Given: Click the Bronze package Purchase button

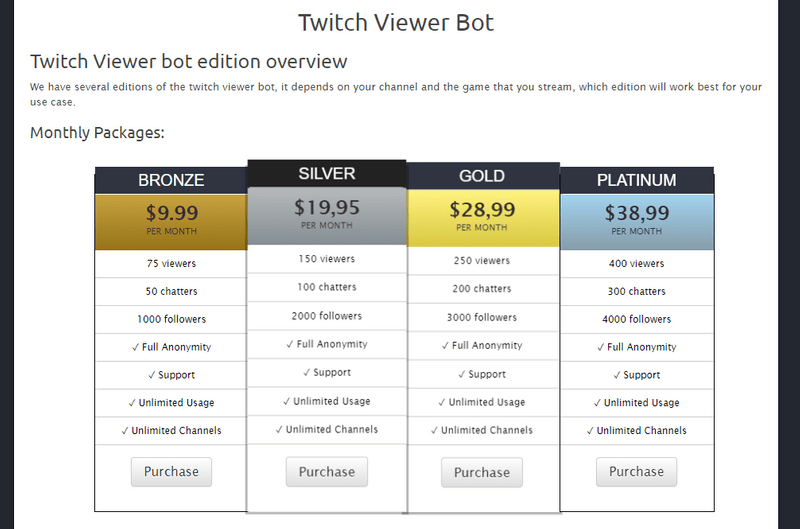Looking at the screenshot, I should click(171, 471).
